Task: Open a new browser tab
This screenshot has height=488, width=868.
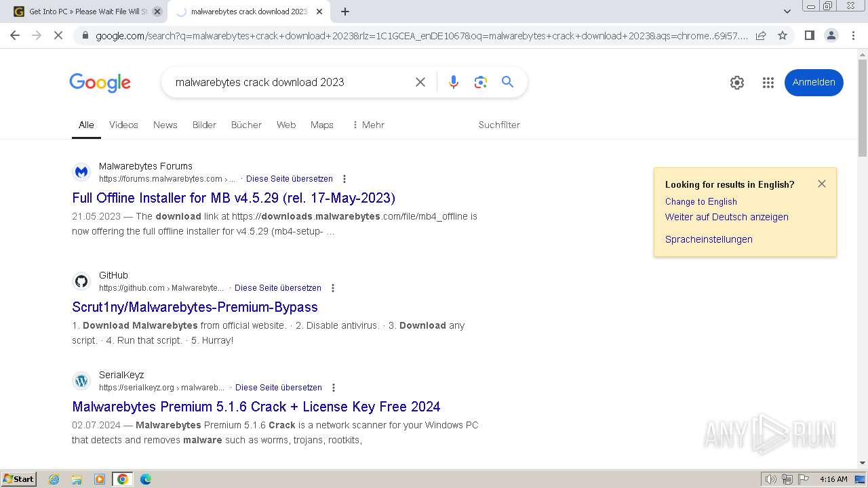Action: click(x=345, y=12)
